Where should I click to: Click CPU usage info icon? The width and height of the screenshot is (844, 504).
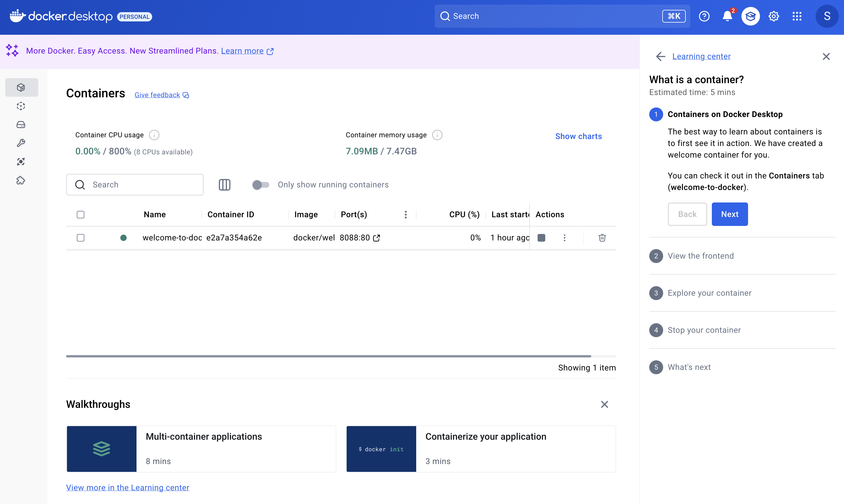coord(154,135)
